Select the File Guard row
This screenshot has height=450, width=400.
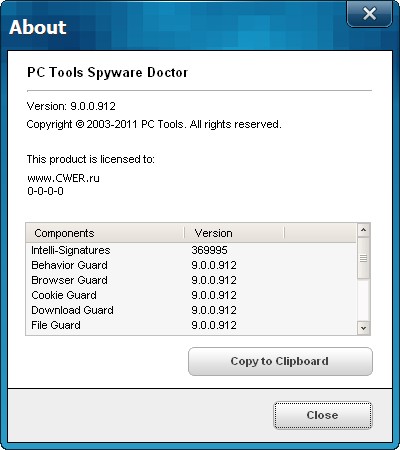[191, 325]
